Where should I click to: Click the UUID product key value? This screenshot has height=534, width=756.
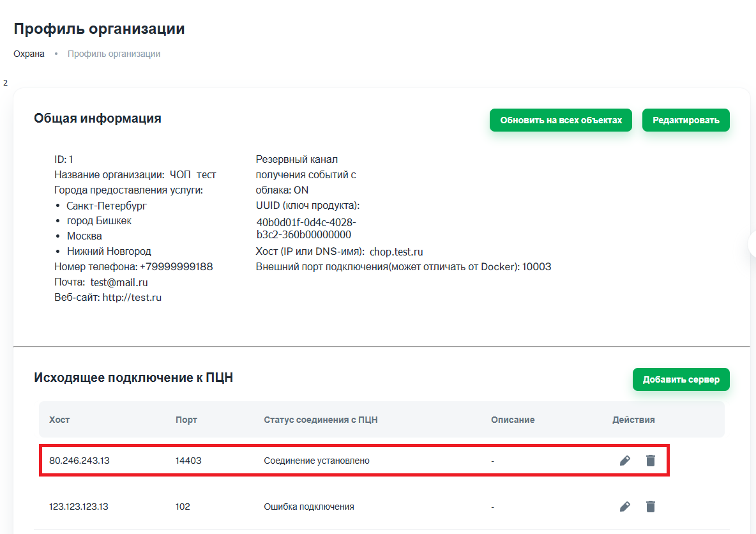(x=306, y=229)
